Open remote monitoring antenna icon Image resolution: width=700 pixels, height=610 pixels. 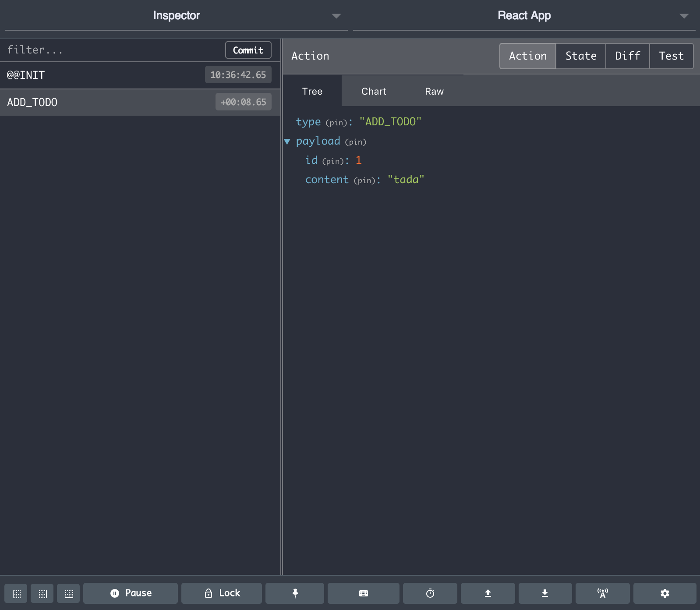pos(602,593)
